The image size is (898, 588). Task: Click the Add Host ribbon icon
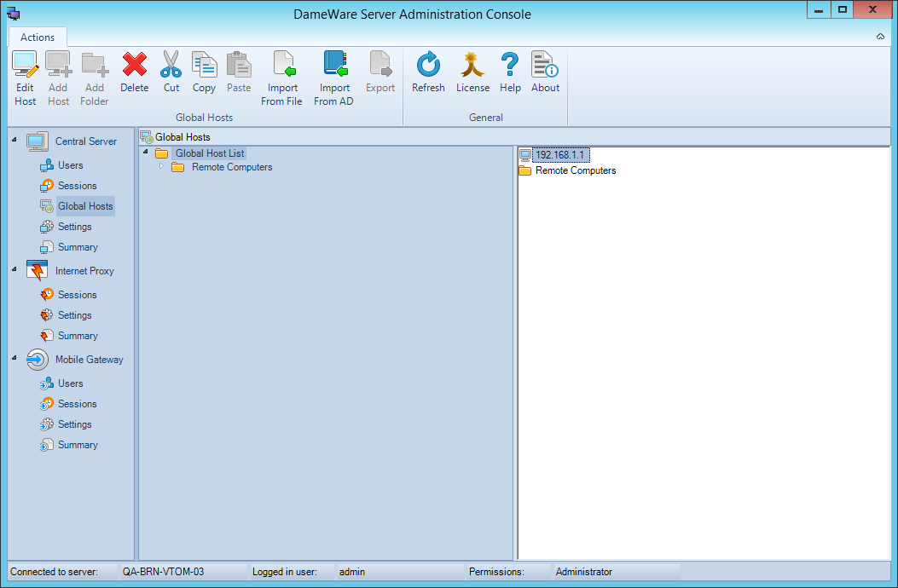pyautogui.click(x=58, y=78)
